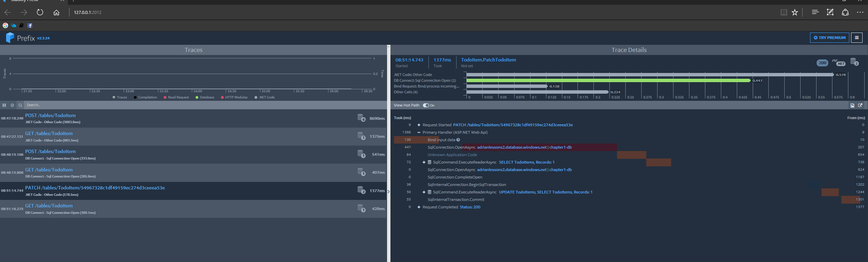Open trace in new window icon
Image resolution: width=868 pixels, height=262 pixels.
click(860, 105)
